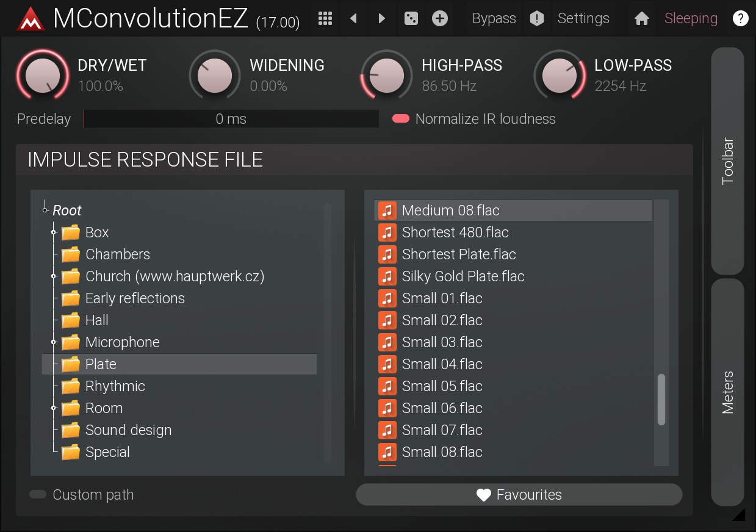
Task: Enable the Custom path toggle
Action: [x=38, y=495]
